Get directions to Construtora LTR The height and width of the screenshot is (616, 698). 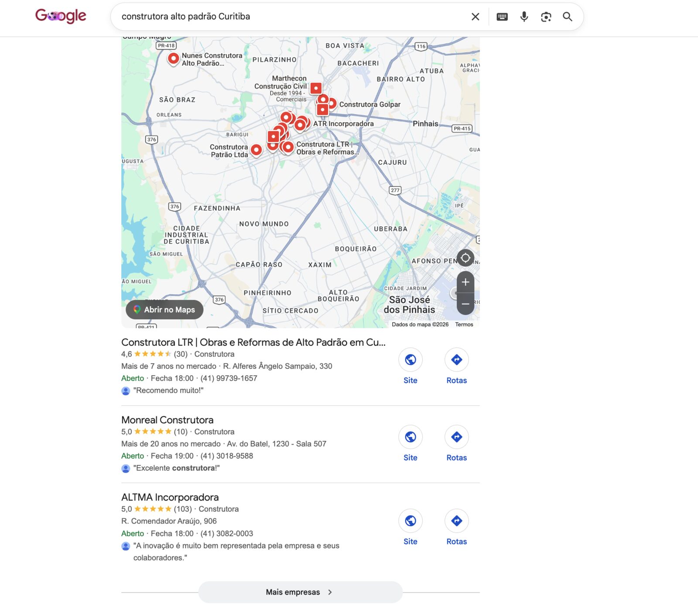(457, 366)
